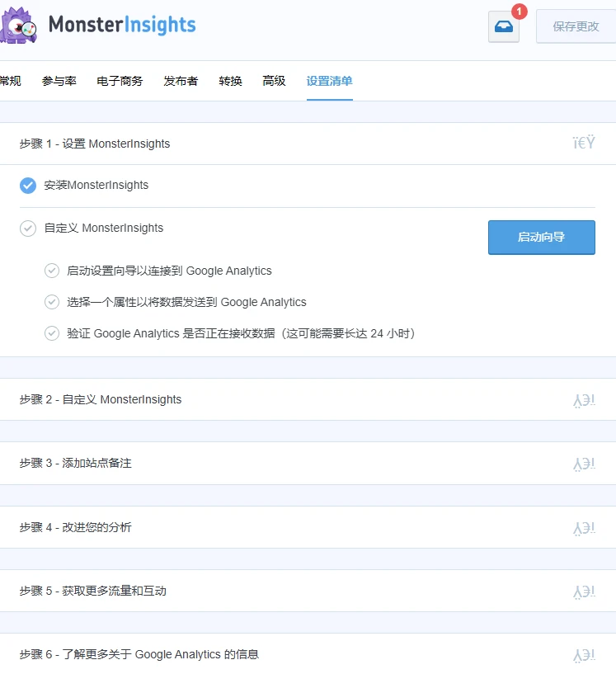This screenshot has height=674, width=616.
Task: Collapse 步骤 1 section toggle icon
Action: point(584,143)
